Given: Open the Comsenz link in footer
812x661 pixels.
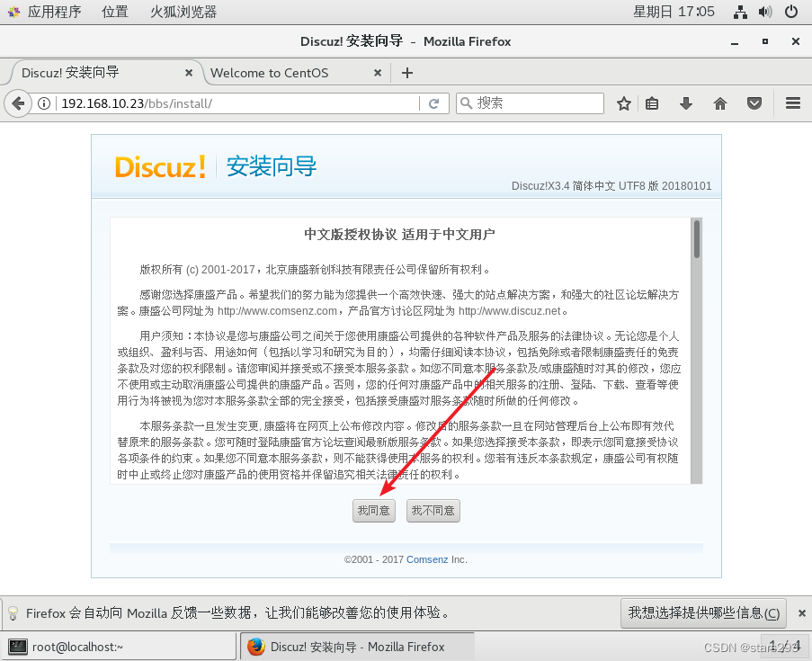Looking at the screenshot, I should [x=427, y=559].
